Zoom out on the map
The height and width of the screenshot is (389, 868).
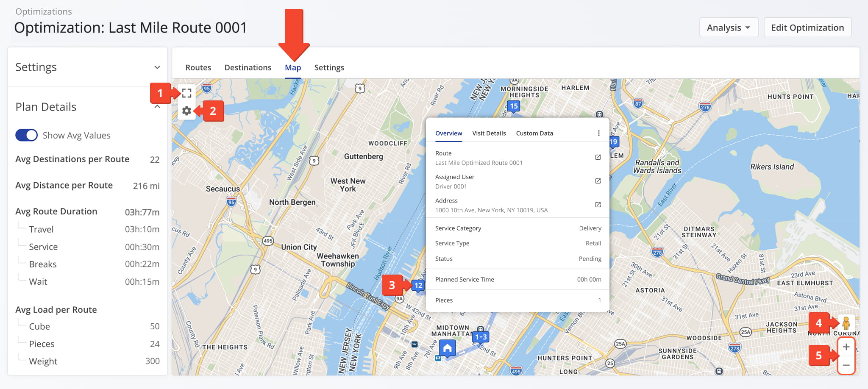pos(846,365)
